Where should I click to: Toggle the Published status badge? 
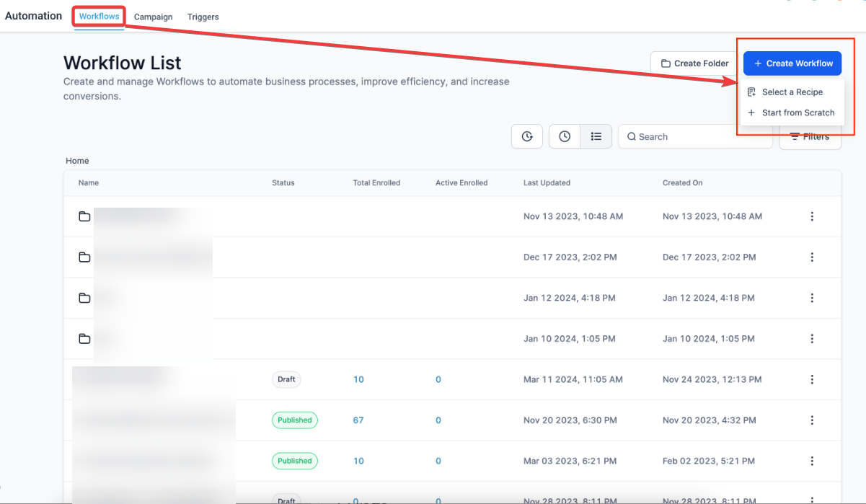[x=294, y=420]
